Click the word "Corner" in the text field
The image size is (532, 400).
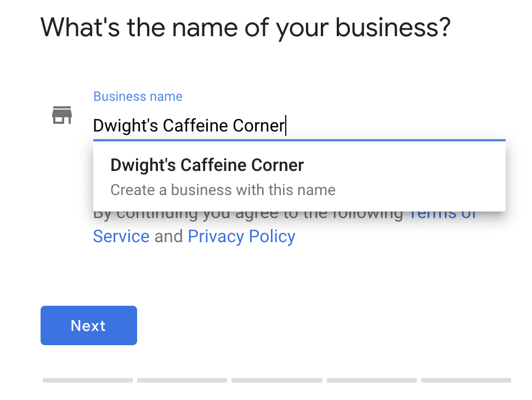click(259, 126)
